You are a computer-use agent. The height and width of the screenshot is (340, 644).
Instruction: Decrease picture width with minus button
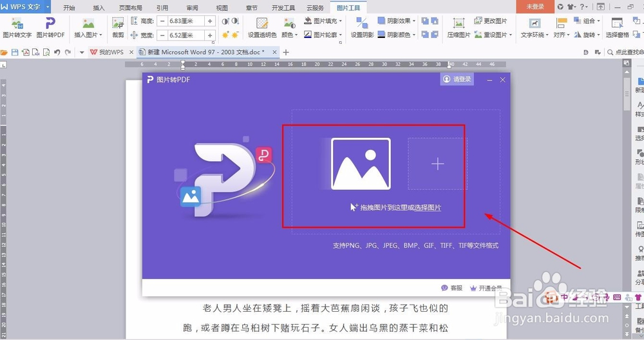(163, 35)
